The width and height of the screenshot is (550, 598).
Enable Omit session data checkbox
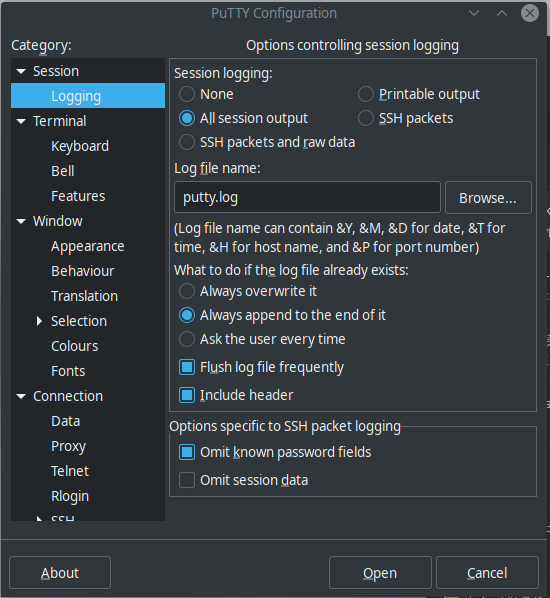[x=187, y=480]
